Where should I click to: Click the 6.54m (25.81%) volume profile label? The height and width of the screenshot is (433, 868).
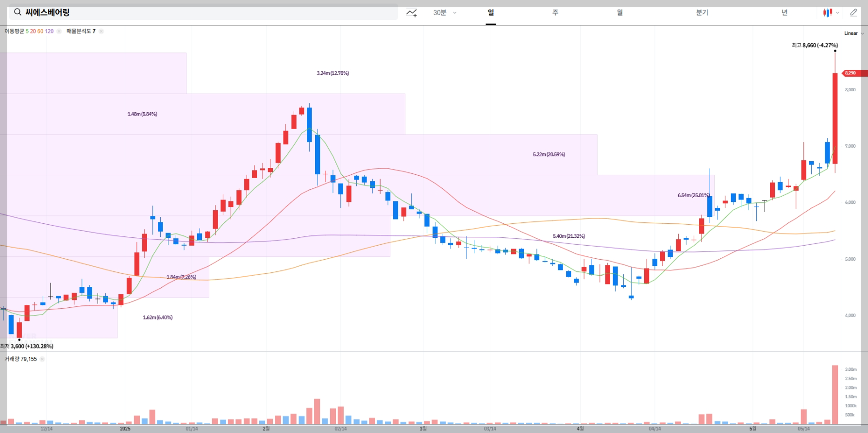click(x=694, y=195)
